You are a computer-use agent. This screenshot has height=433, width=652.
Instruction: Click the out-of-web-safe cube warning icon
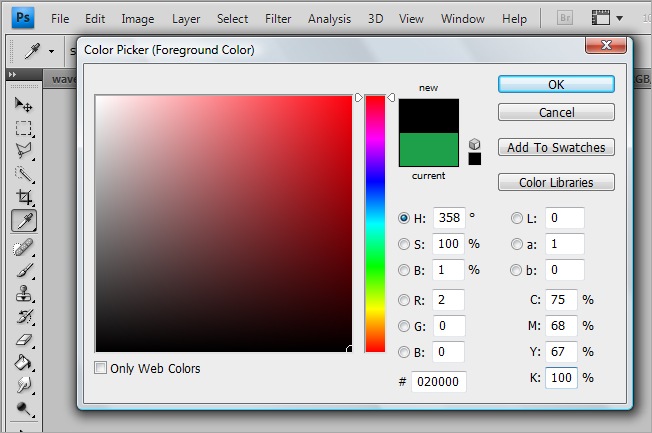pyautogui.click(x=474, y=144)
